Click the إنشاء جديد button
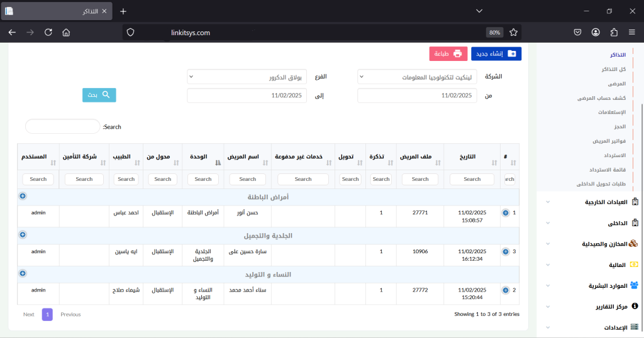The width and height of the screenshot is (644, 338). click(x=496, y=54)
